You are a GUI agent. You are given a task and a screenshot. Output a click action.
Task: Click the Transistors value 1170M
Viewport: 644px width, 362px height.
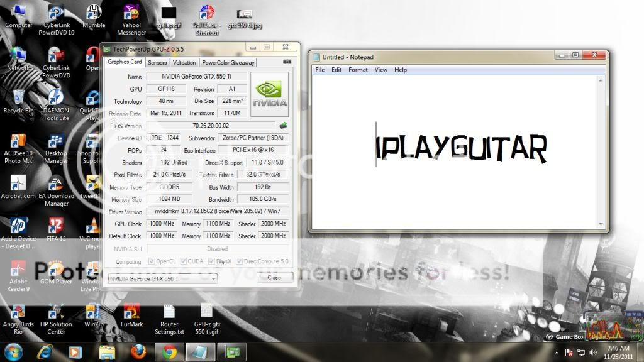click(232, 113)
